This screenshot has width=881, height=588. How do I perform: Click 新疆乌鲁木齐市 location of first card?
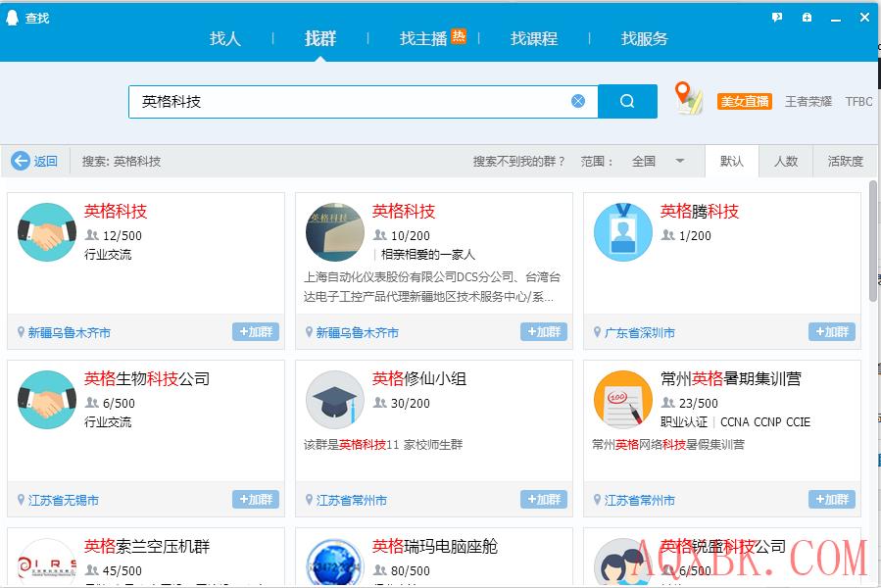point(70,333)
